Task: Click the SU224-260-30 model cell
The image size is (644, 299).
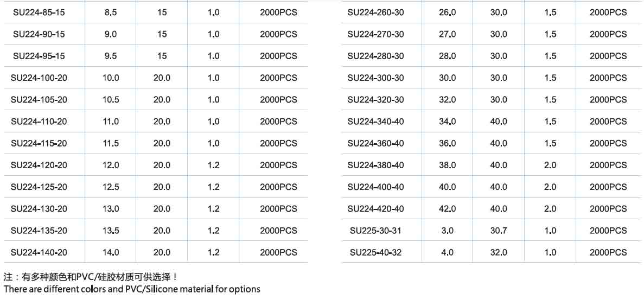Action: click(x=375, y=12)
